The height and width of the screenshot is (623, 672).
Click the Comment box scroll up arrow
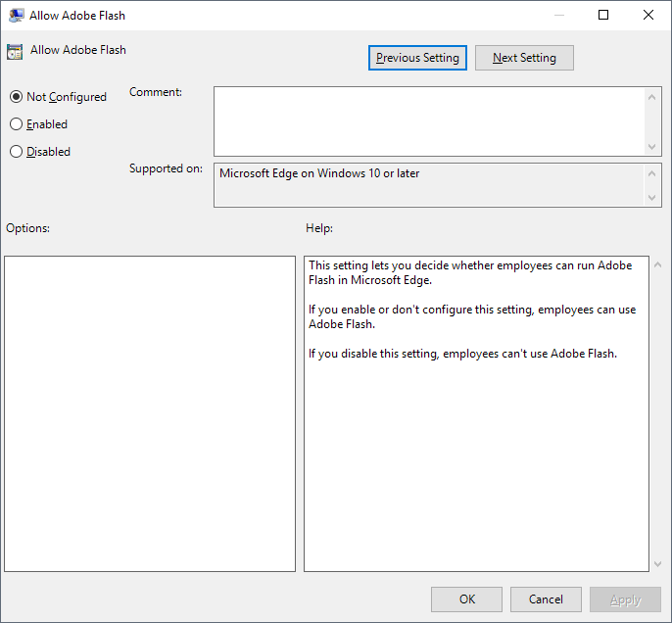point(651,97)
